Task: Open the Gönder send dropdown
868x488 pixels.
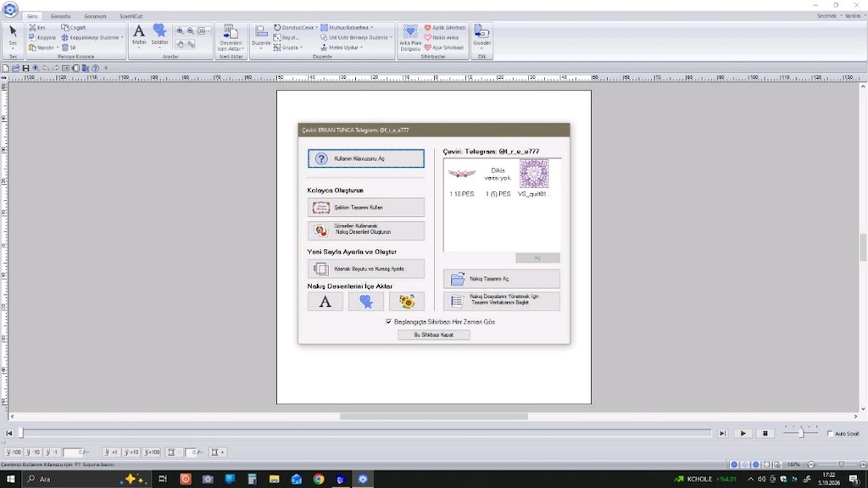Action: tap(481, 38)
